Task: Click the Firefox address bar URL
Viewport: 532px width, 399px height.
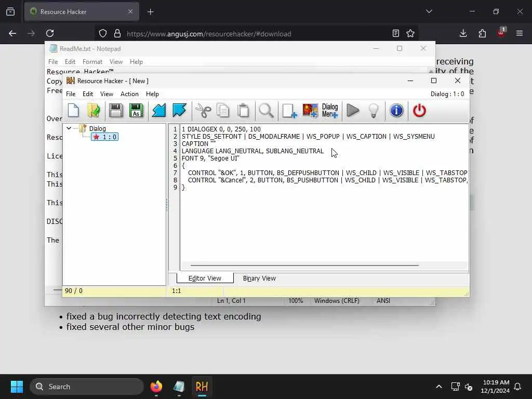Action: click(x=209, y=34)
